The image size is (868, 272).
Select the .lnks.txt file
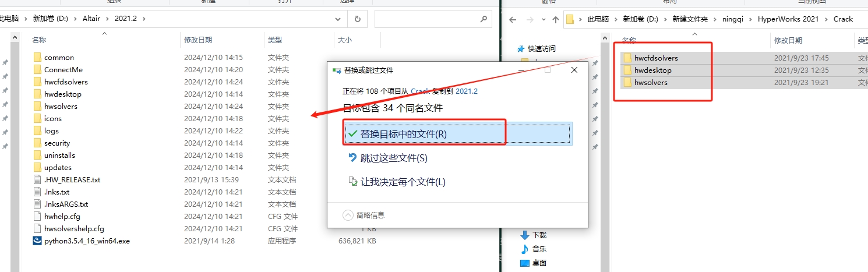click(57, 192)
